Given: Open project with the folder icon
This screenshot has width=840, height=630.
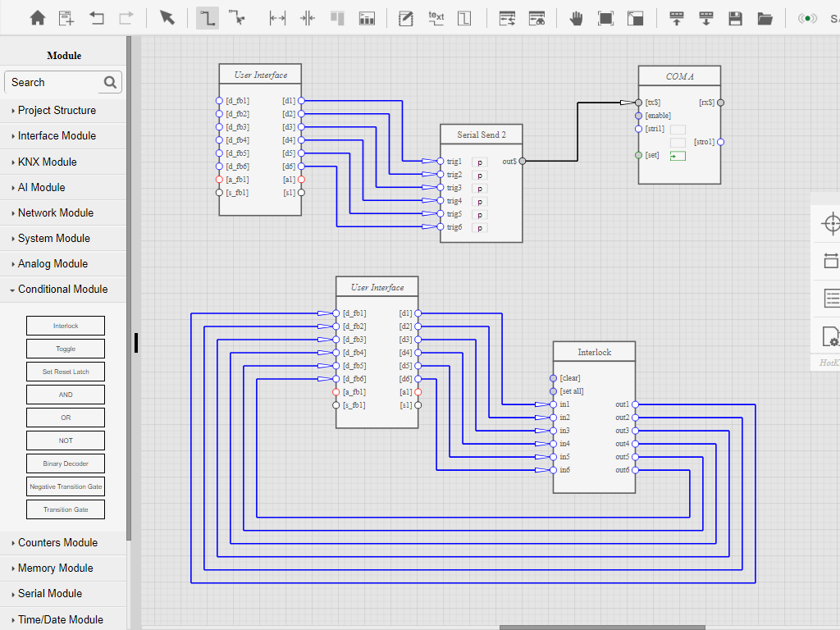Looking at the screenshot, I should [765, 18].
